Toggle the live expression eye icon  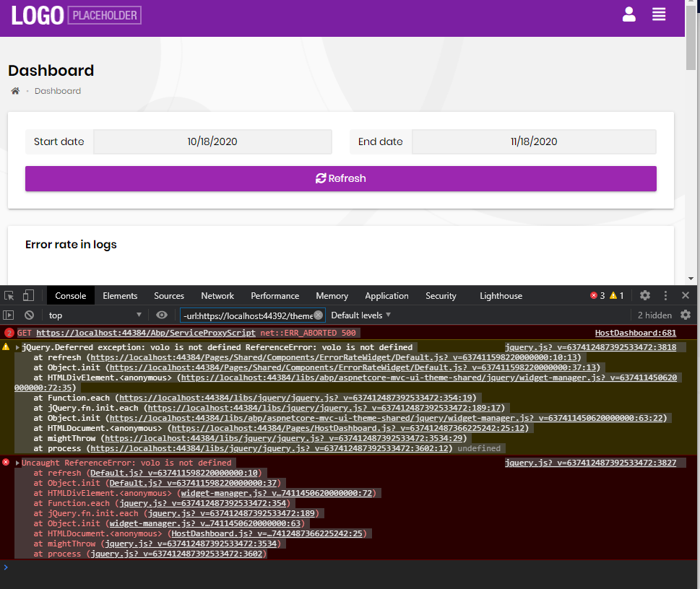(x=162, y=315)
